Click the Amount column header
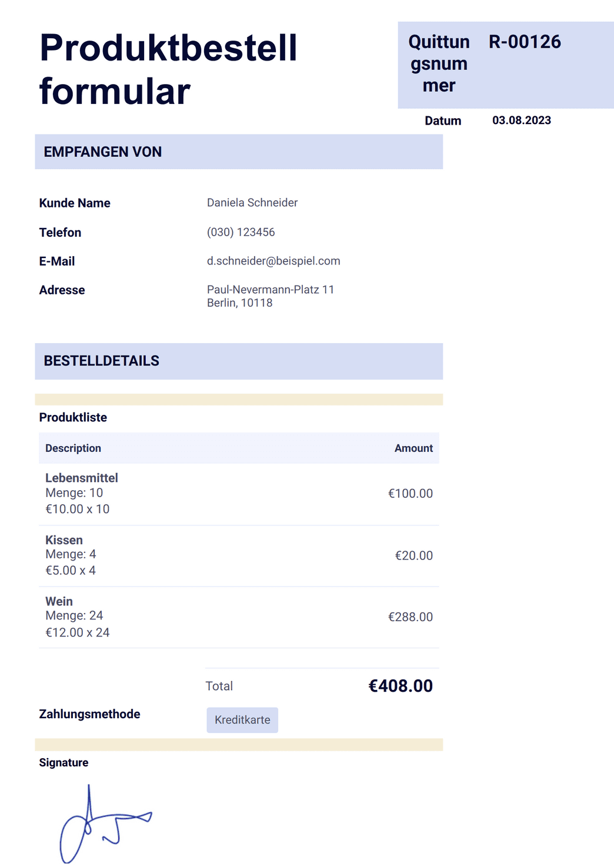This screenshot has width=614, height=868. pos(413,448)
